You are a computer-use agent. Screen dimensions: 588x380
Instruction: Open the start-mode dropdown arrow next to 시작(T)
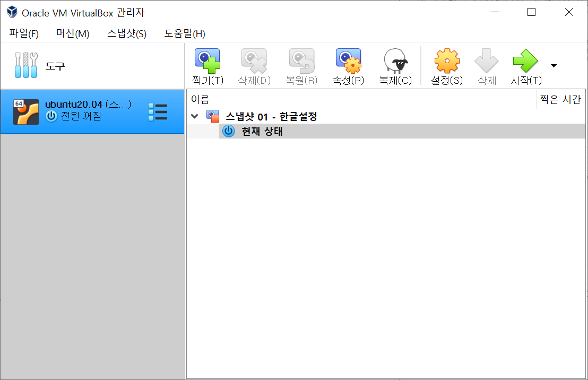[x=554, y=66]
